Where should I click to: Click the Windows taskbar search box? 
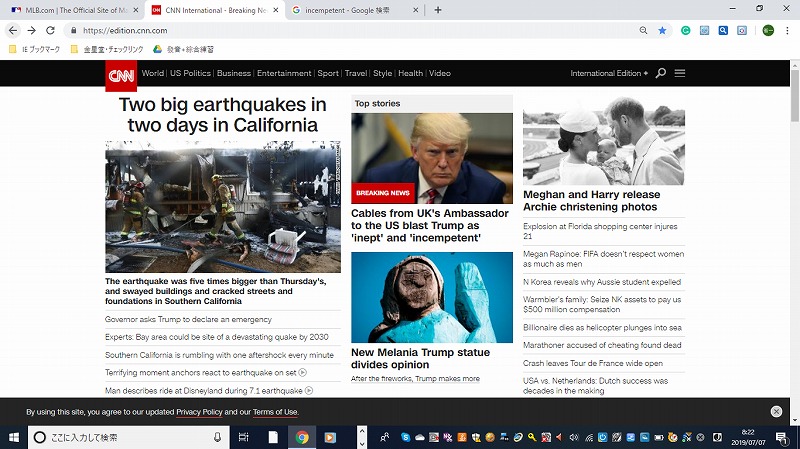(x=128, y=437)
